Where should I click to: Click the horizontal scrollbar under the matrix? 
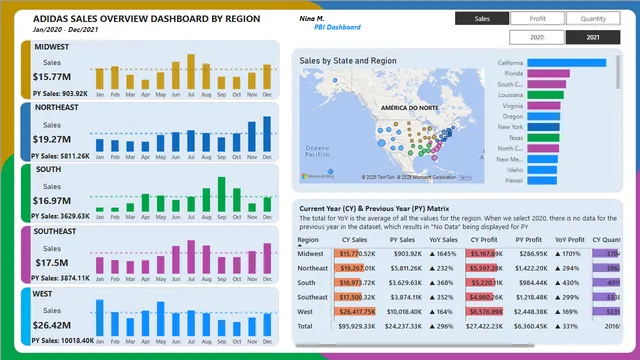tap(414, 345)
